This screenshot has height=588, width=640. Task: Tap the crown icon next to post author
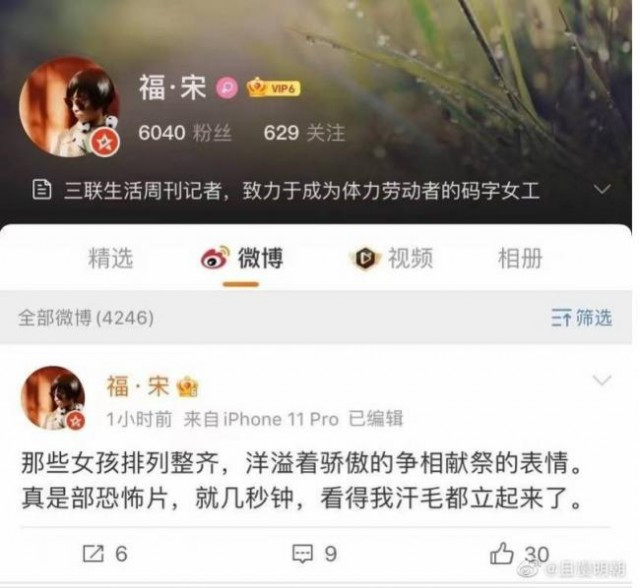click(187, 387)
